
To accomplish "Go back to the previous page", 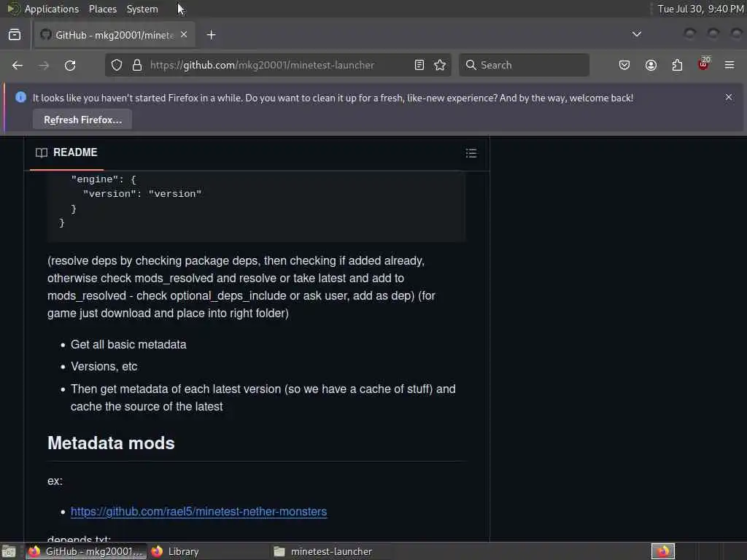I will 18,65.
